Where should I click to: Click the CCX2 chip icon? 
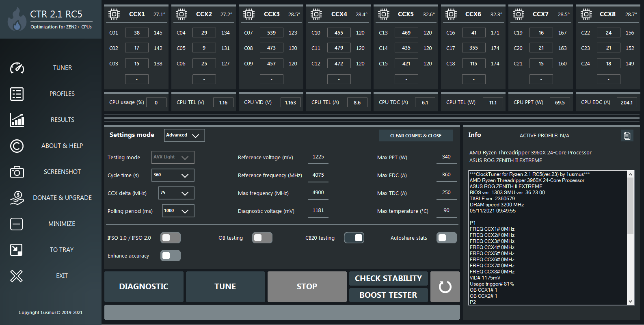182,15
